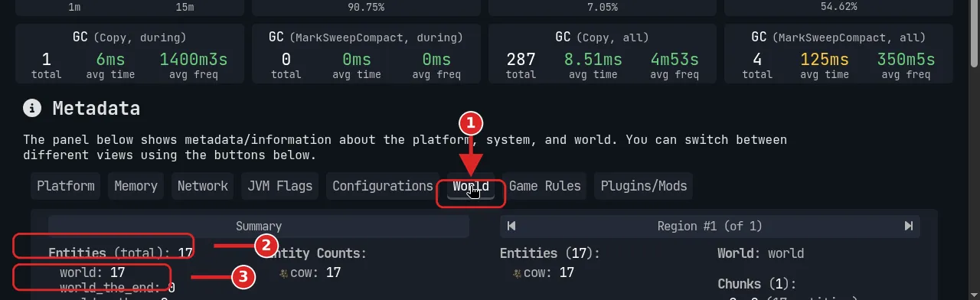Click the Metadata info icon
The height and width of the screenshot is (300, 980).
pos(31,108)
